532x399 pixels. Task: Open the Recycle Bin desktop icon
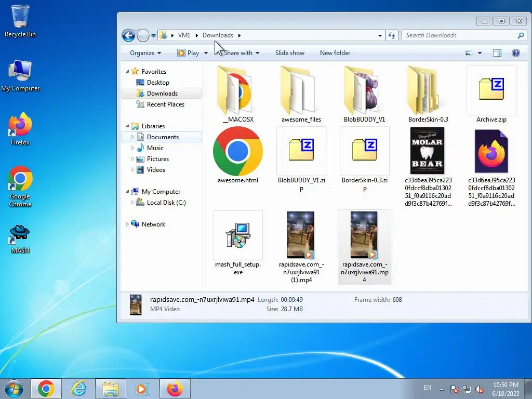point(20,20)
